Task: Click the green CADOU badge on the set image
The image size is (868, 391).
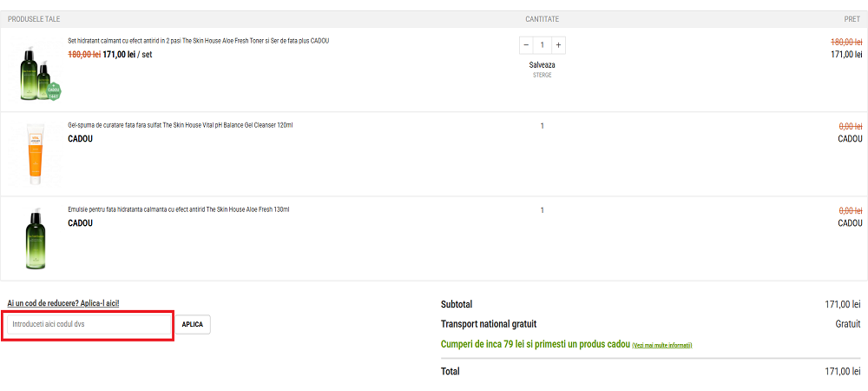Action: coord(54,89)
